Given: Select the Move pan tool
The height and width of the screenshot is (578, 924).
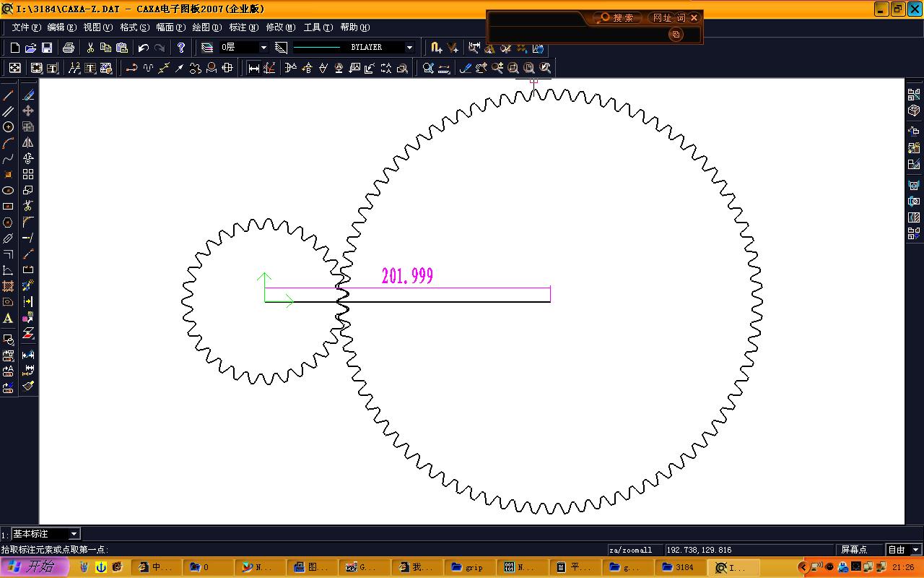Looking at the screenshot, I should [28, 111].
